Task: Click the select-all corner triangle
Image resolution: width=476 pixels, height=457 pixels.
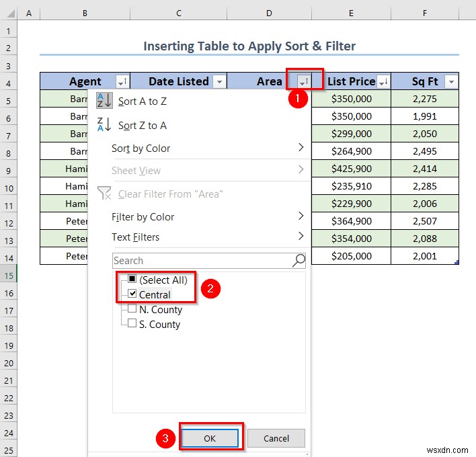Action: pos(9,13)
